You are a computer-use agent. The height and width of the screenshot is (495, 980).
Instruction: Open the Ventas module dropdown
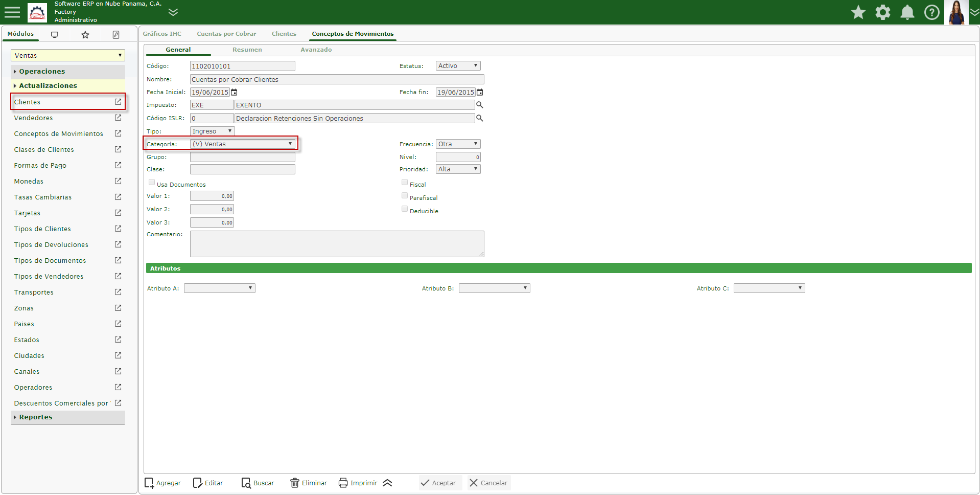68,55
